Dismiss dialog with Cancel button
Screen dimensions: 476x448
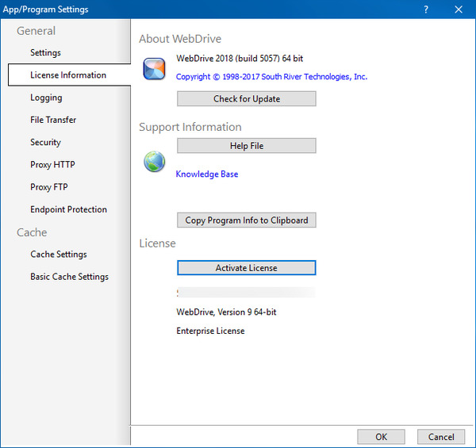tap(441, 437)
